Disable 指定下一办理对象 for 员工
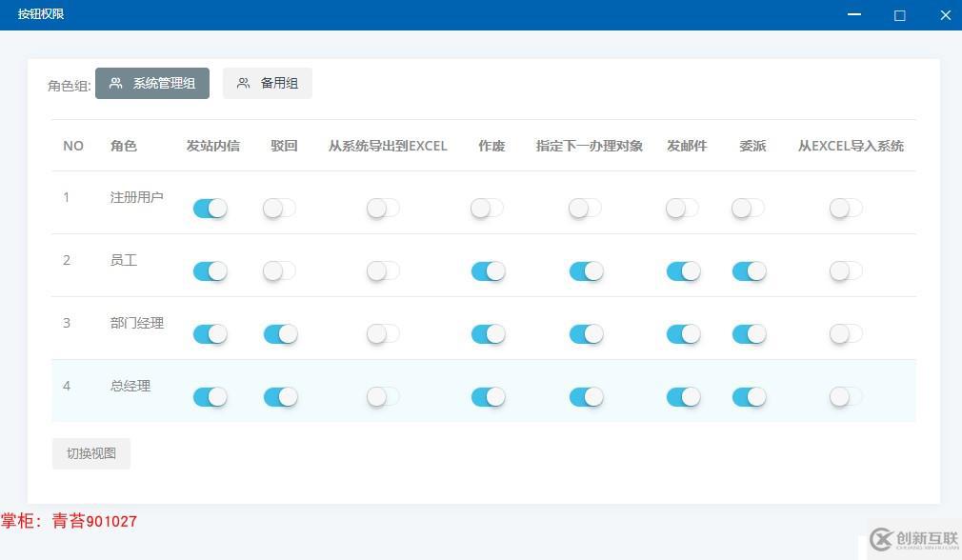Image resolution: width=962 pixels, height=560 pixels. tap(586, 270)
